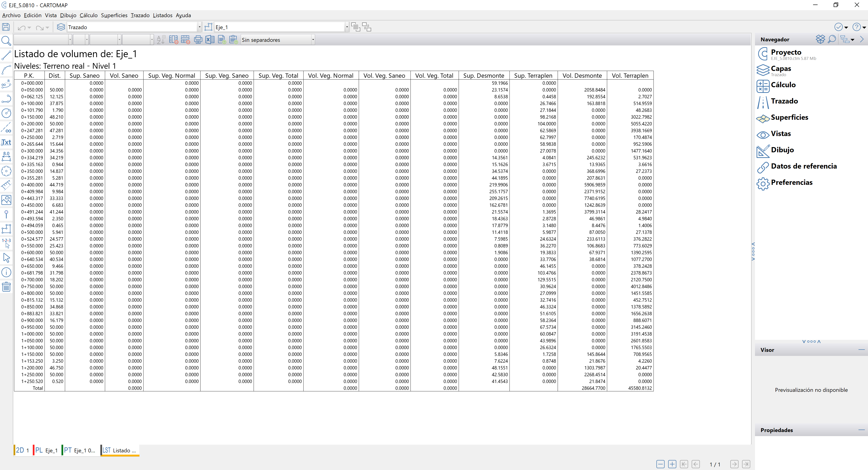The image size is (868, 470).
Task: Save the project with the floppy disk icon
Action: point(6,27)
